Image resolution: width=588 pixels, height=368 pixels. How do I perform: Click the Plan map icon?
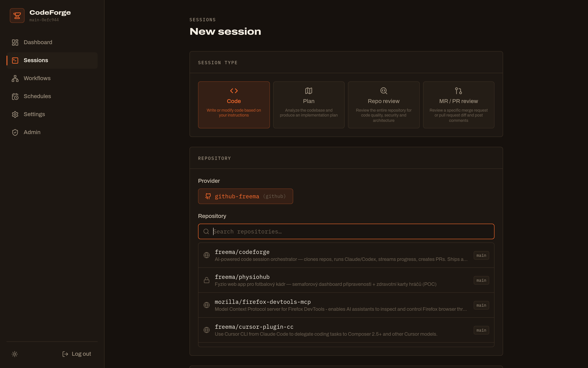(x=308, y=91)
